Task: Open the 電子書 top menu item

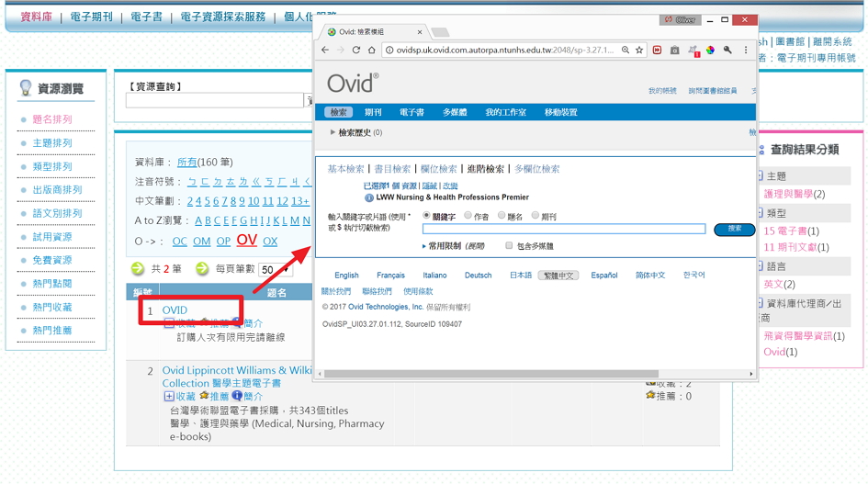Action: [146, 17]
